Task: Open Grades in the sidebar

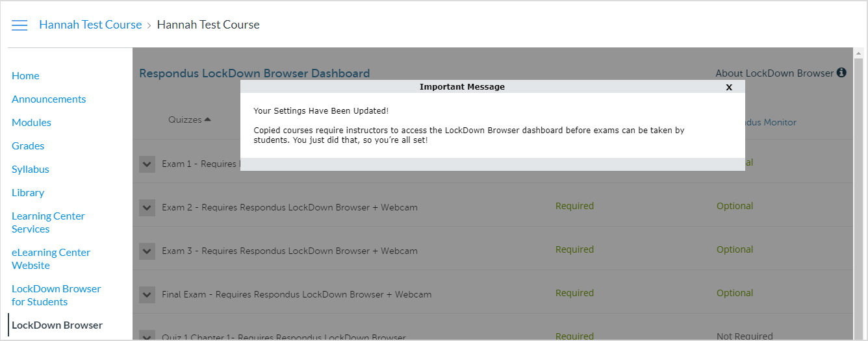Action: tap(28, 145)
